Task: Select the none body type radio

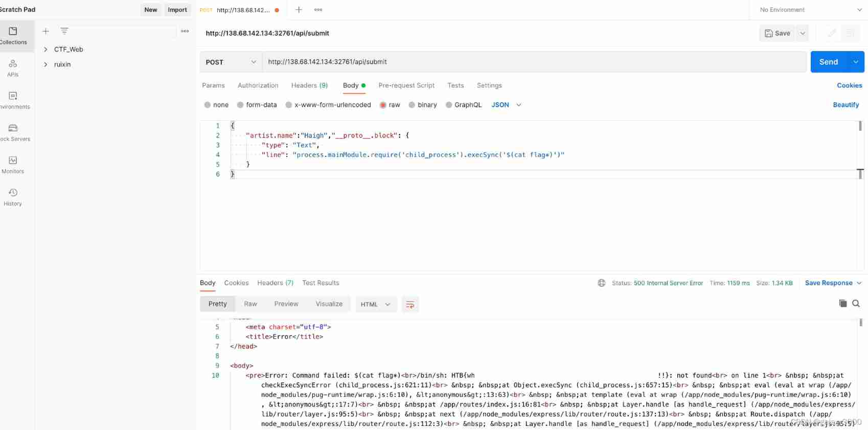Action: (208, 105)
